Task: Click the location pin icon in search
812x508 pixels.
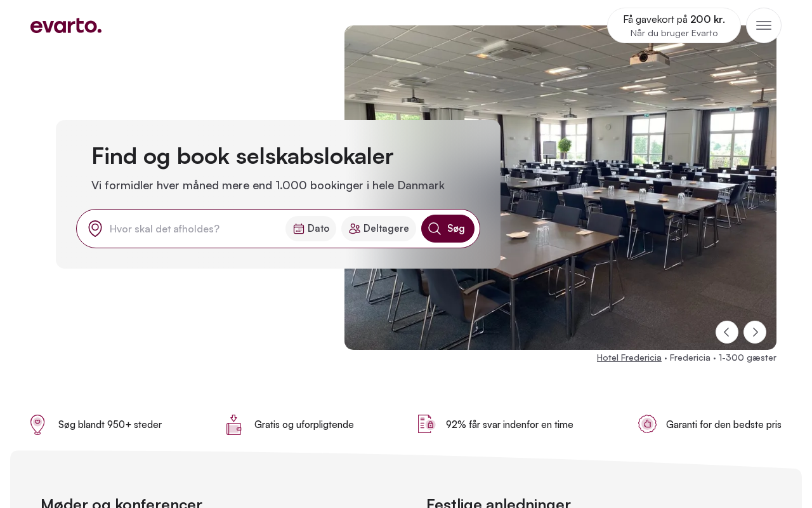Action: tap(95, 229)
